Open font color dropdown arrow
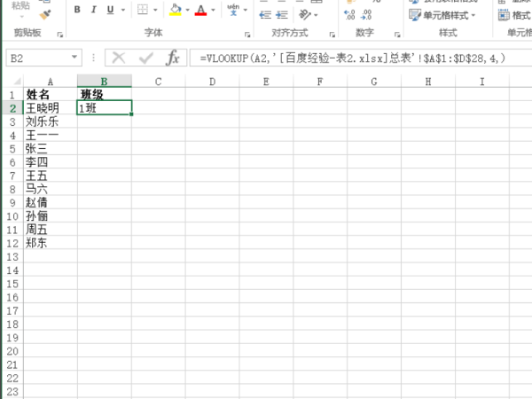Screen dimensions: 532x399 tap(213, 10)
